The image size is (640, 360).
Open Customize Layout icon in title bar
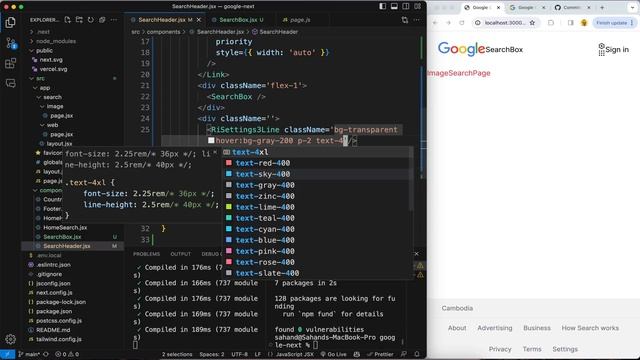(x=418, y=6)
